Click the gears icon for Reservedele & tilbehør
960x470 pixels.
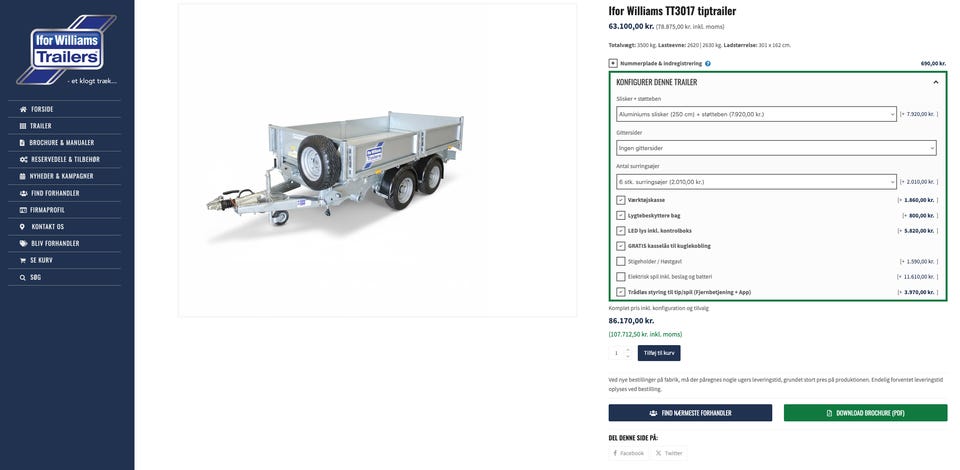(x=23, y=159)
